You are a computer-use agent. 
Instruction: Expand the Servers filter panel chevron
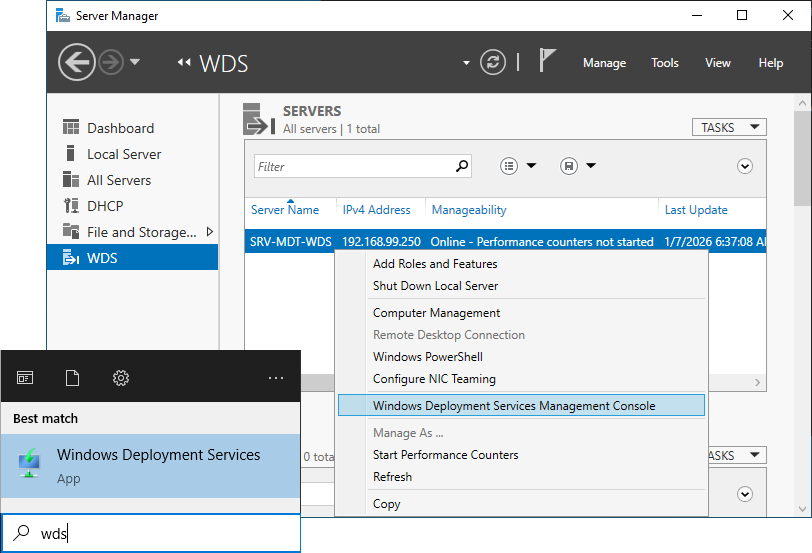[745, 166]
